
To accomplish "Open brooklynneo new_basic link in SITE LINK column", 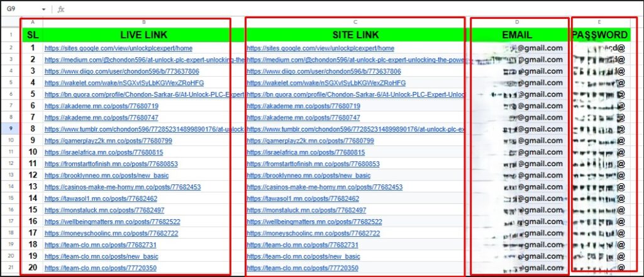I will point(308,176).
